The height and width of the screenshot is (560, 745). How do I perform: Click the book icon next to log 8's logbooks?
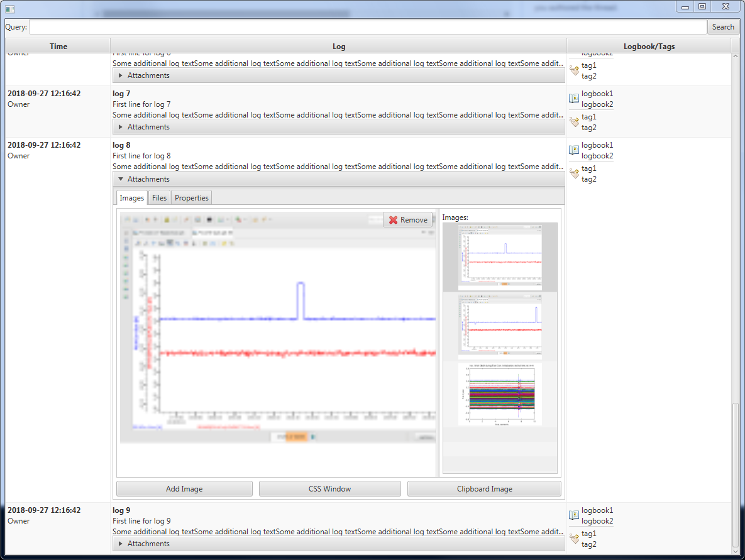point(573,150)
